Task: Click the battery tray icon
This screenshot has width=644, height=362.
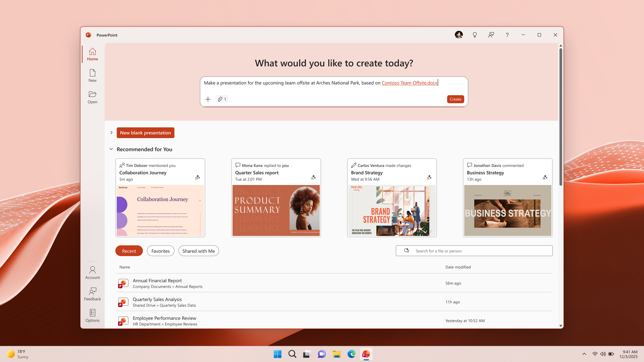Action: coord(611,354)
